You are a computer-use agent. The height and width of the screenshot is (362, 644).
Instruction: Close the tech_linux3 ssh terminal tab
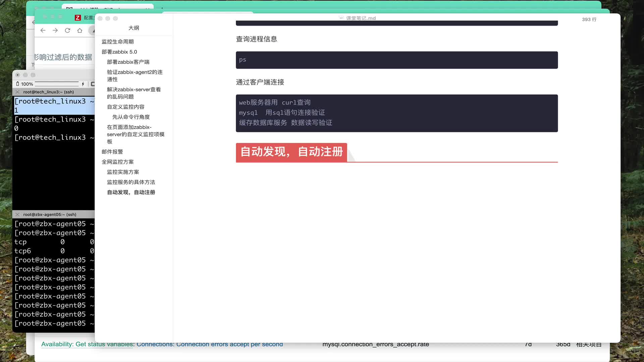pos(17,92)
